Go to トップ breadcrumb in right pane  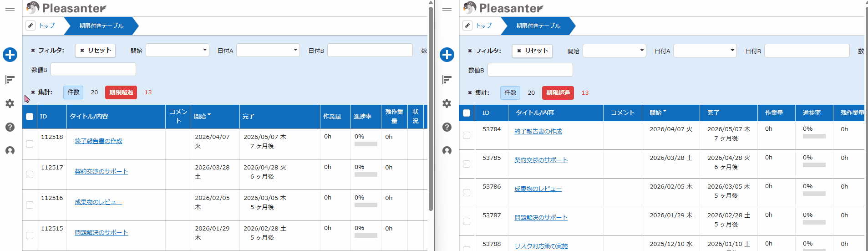(483, 26)
